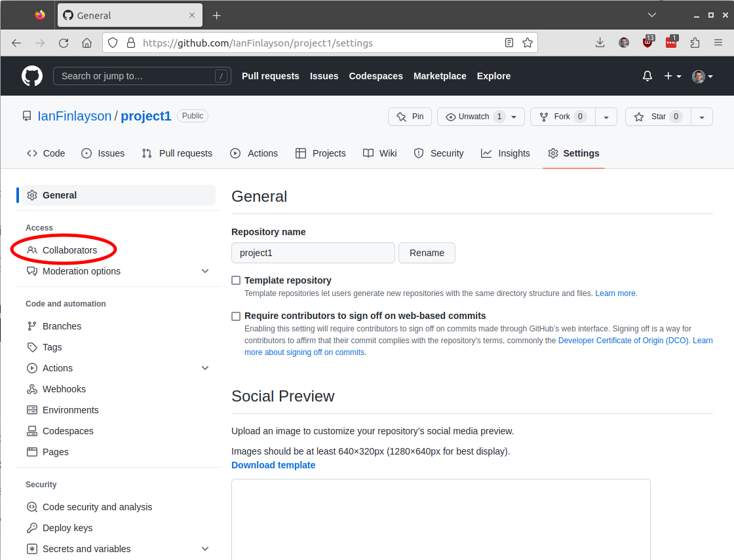Expand Actions in settings sidebar
The image size is (734, 560).
coord(205,367)
